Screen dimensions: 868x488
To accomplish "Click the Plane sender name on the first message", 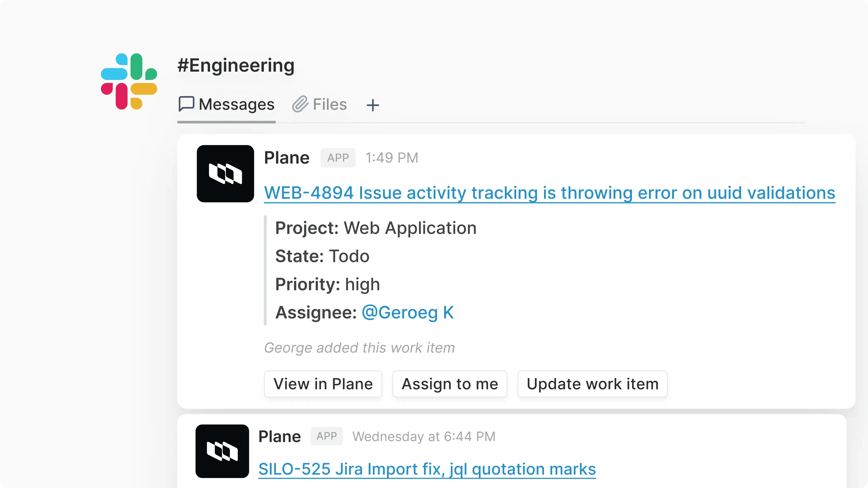I will click(x=286, y=157).
